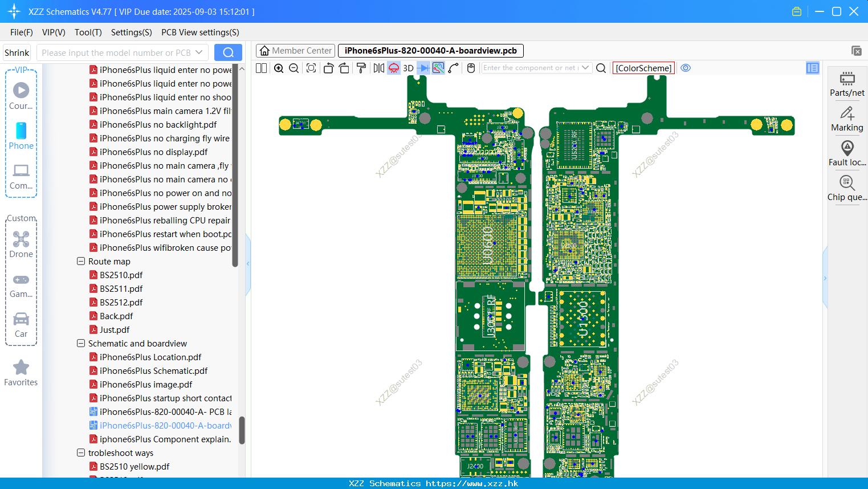
Task: Zoom in on the board view
Action: click(x=279, y=68)
